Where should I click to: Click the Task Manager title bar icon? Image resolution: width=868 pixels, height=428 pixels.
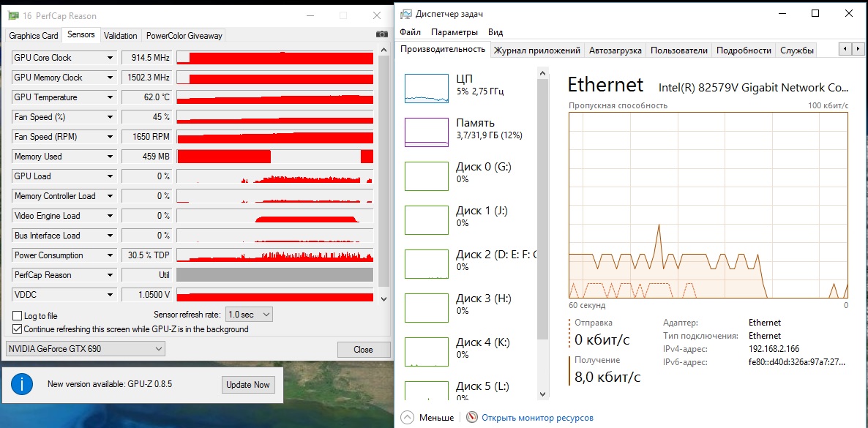tap(406, 14)
